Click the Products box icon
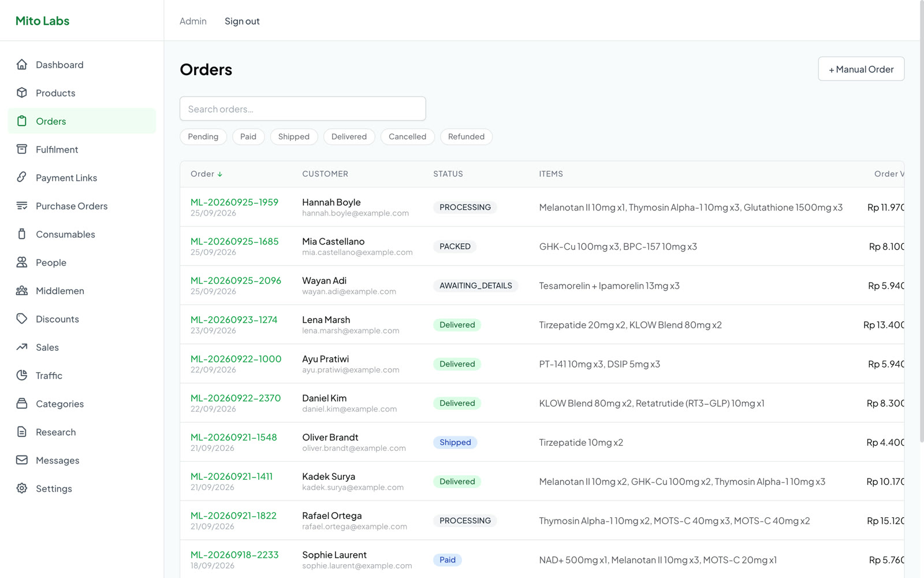Screen dimensions: 924x578 tap(22, 93)
